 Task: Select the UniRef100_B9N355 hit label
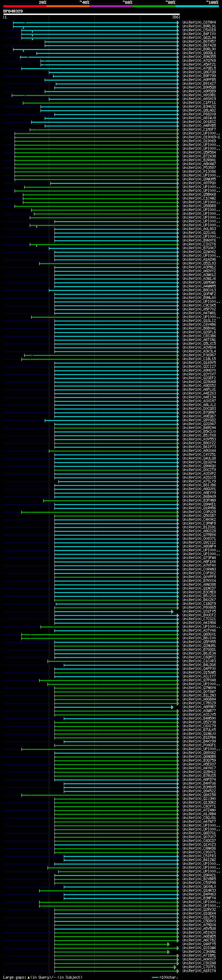pyautogui.click(x=199, y=57)
